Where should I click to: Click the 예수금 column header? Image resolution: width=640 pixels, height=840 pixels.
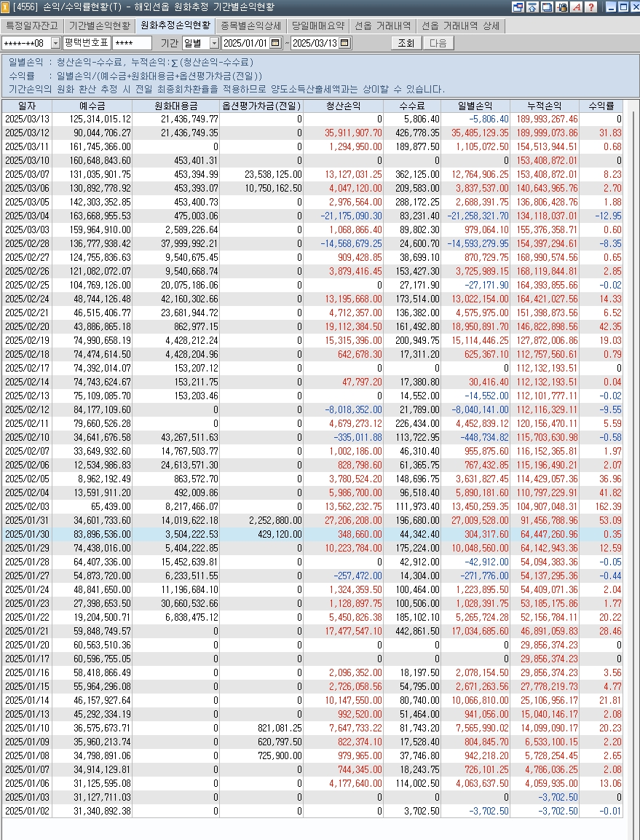(92, 106)
